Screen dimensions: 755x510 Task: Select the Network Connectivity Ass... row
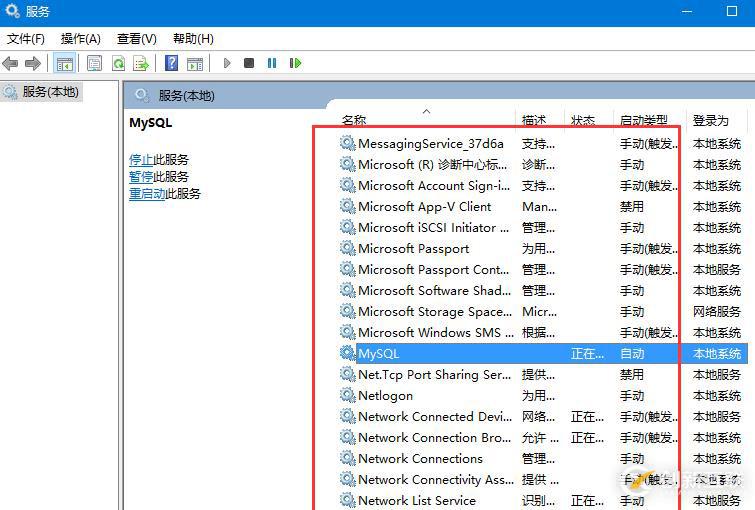click(x=543, y=479)
